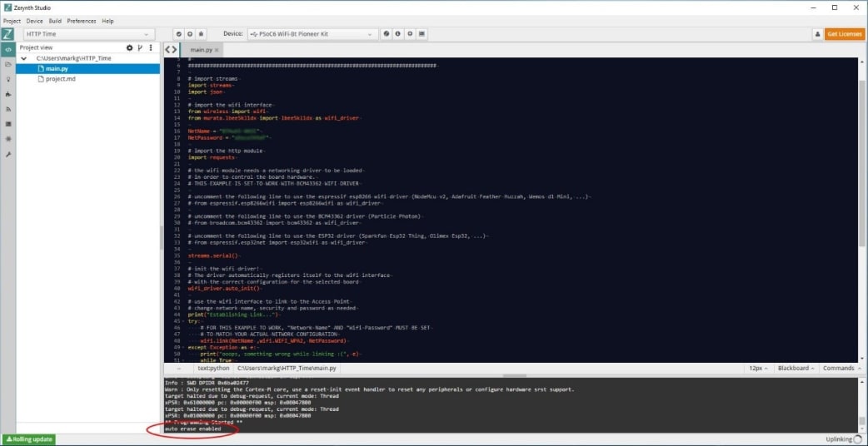This screenshot has height=446, width=868.
Task: Open the projects folder sidebar icon
Action: point(7,64)
